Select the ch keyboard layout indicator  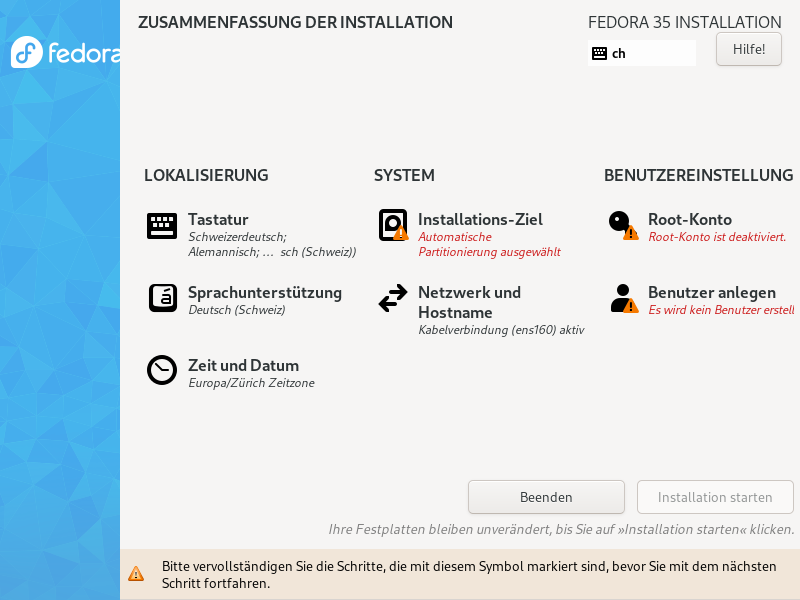pyautogui.click(x=641, y=53)
